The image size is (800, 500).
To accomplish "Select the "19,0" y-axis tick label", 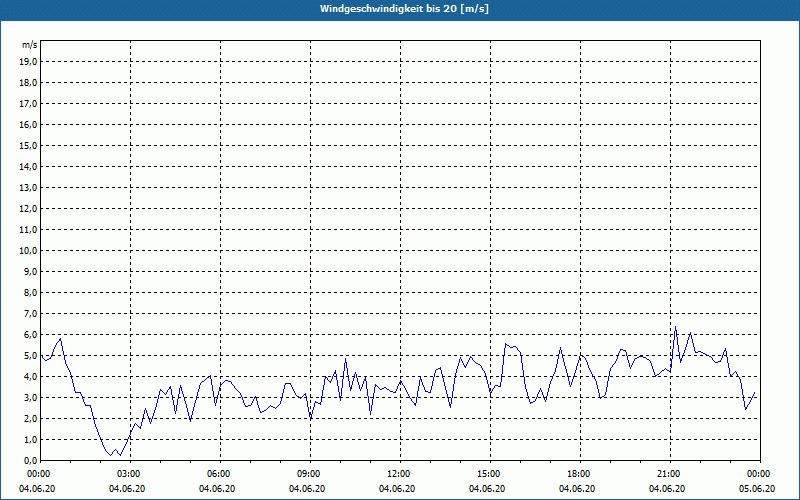I will click(x=29, y=62).
